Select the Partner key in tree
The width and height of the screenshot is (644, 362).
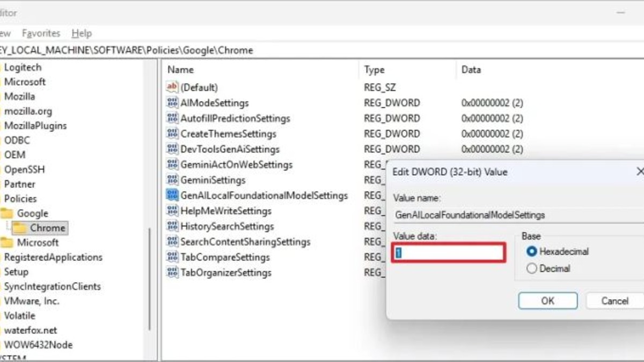[20, 184]
